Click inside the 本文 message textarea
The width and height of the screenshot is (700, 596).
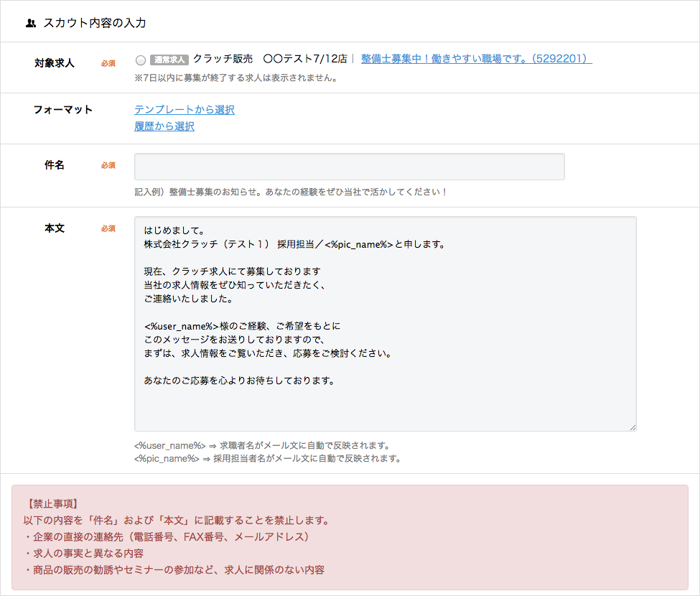pos(385,323)
